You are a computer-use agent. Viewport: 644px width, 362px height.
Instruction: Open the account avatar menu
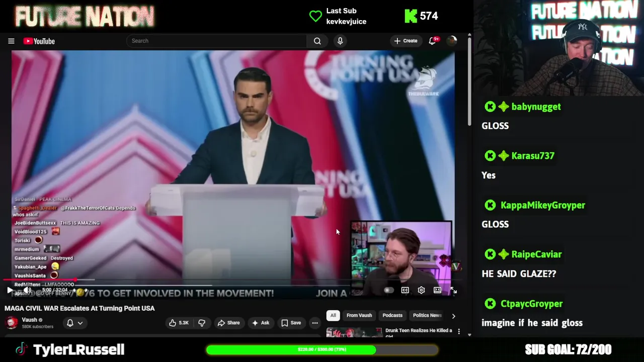452,41
